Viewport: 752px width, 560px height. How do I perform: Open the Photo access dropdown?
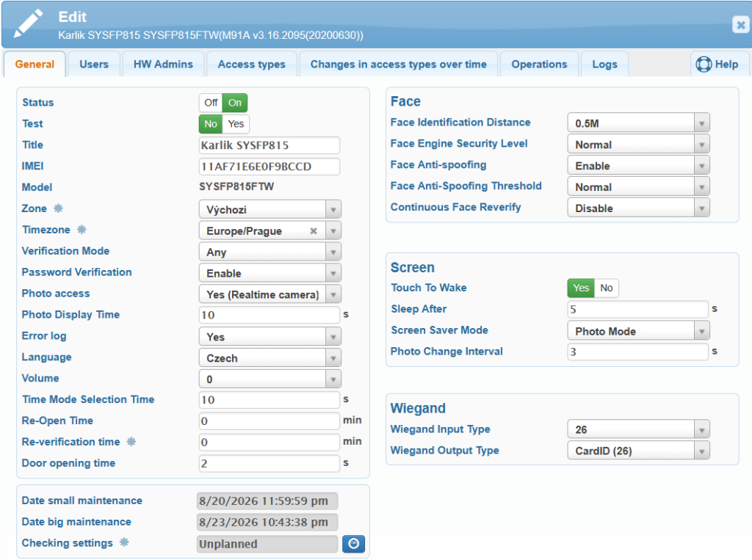pos(270,294)
